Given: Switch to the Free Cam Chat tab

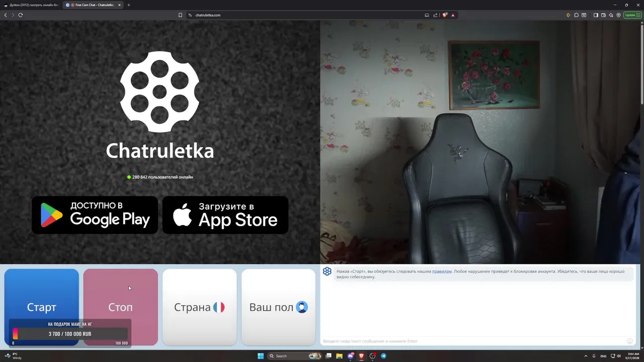Looking at the screenshot, I should pyautogui.click(x=94, y=5).
